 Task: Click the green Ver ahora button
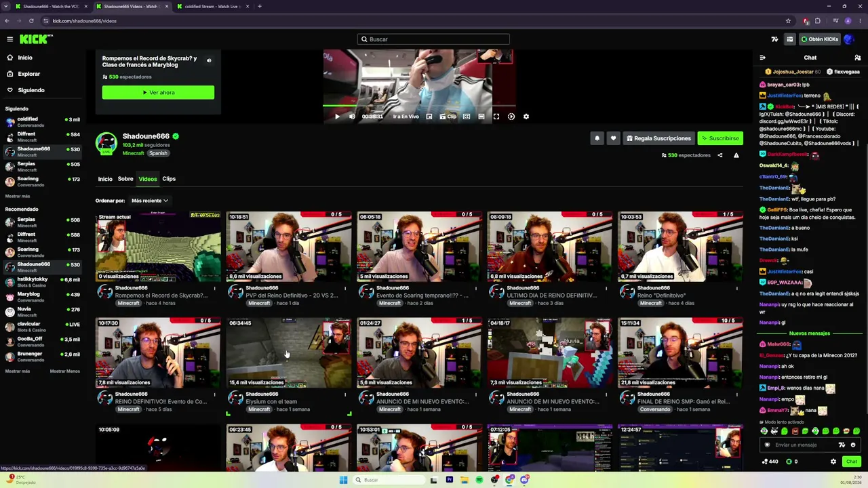pos(158,92)
